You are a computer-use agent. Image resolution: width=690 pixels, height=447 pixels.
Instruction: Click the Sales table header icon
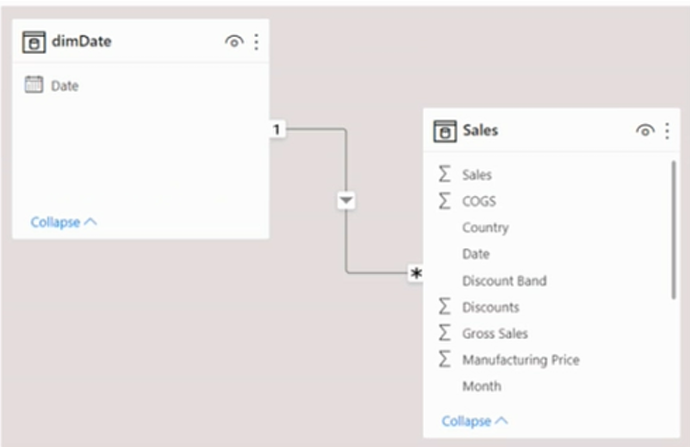445,131
